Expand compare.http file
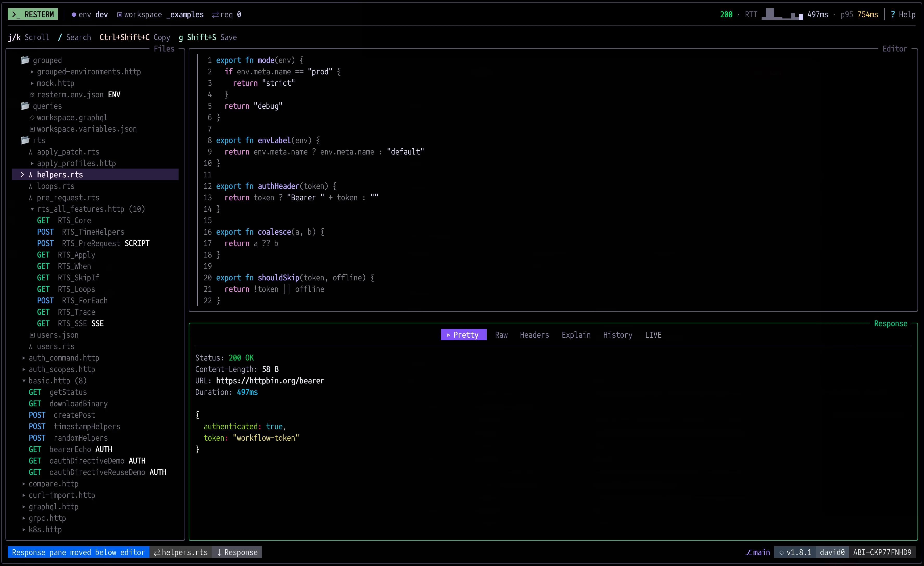Image resolution: width=924 pixels, height=566 pixels. coord(24,484)
